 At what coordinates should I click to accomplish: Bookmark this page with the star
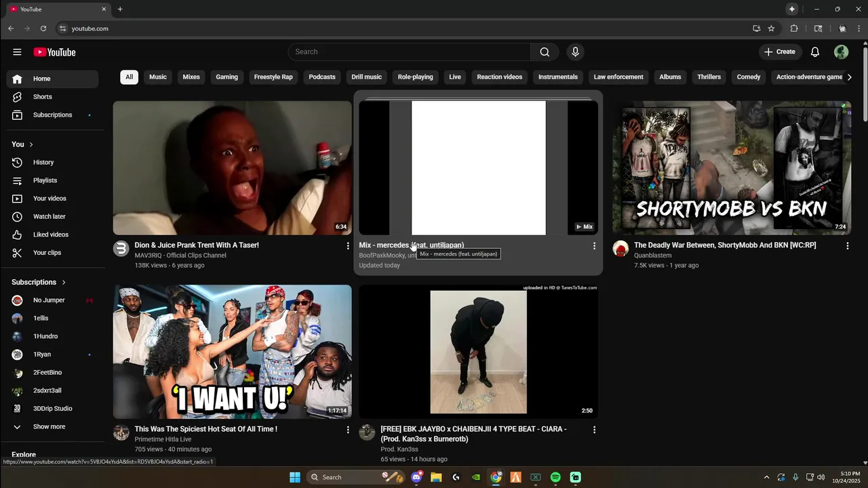(771, 28)
